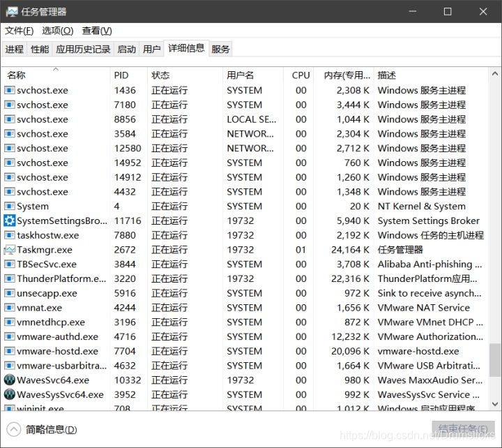This screenshot has height=448, width=502.
Task: Sort by the 名称 column header
Action: tap(56, 75)
